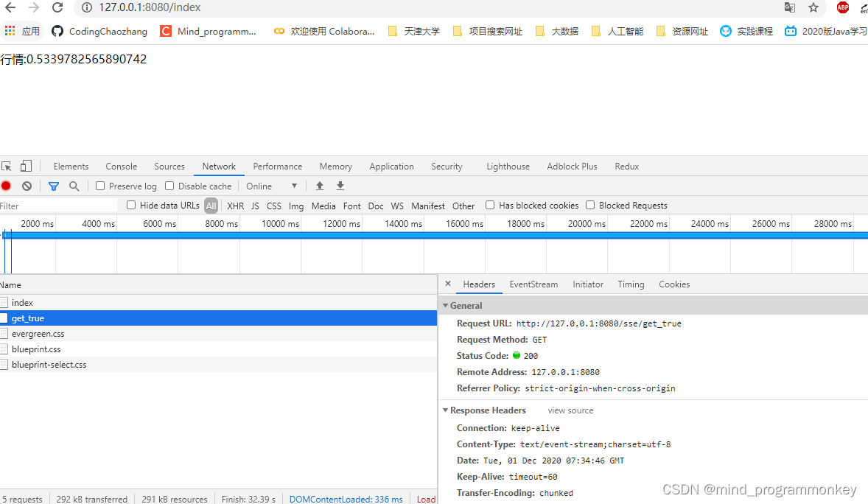
Task: Export the HAR file
Action: 340,186
